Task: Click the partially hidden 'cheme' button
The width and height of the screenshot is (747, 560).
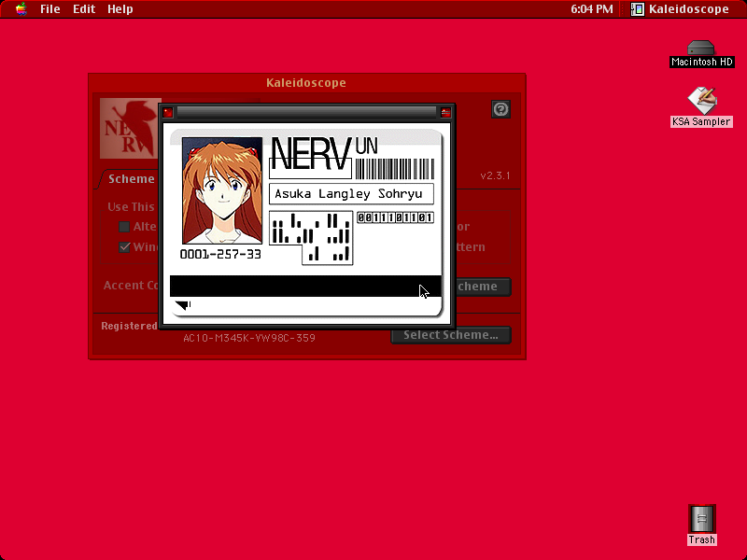Action: [483, 287]
